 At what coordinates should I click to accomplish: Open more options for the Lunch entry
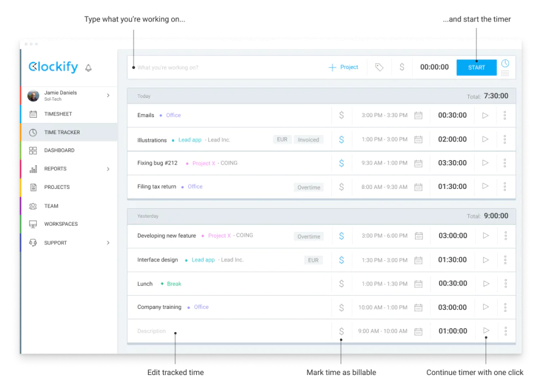(x=506, y=283)
